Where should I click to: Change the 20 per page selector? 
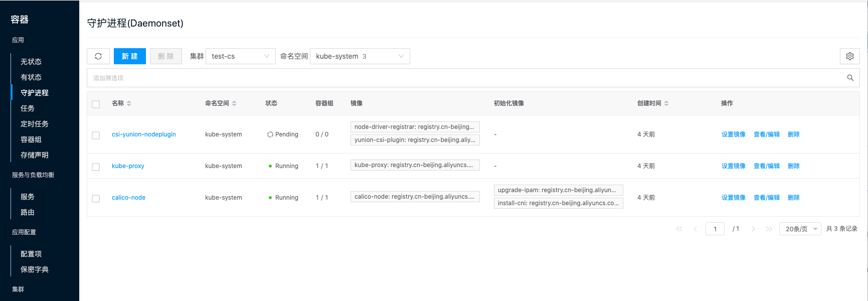[x=800, y=229]
